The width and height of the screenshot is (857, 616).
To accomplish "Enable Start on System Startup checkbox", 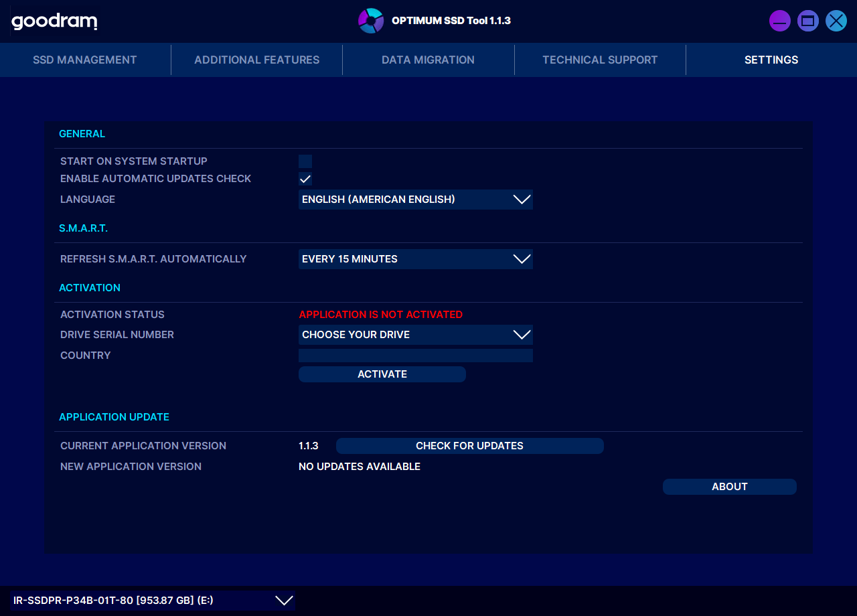I will 305,161.
